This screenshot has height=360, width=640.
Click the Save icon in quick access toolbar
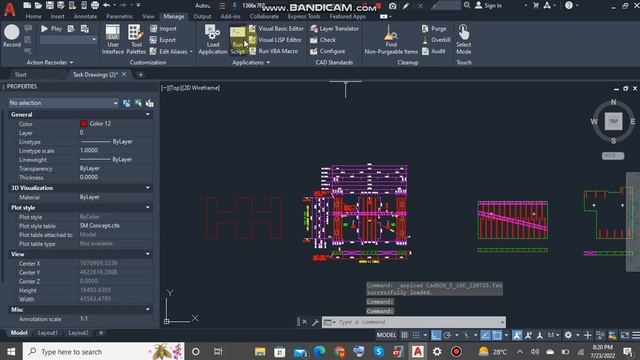point(50,5)
